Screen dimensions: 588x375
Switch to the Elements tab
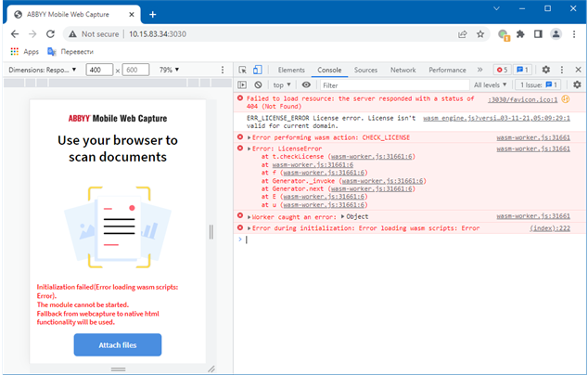pyautogui.click(x=291, y=70)
